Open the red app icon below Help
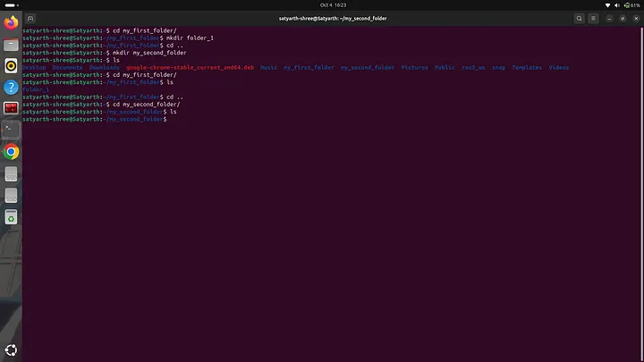Screen dimensions: 644x362 pyautogui.click(x=11, y=108)
